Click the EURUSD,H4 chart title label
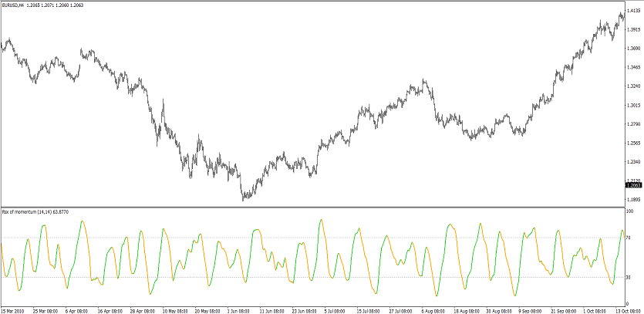Image resolution: width=644 pixels, height=314 pixels. coord(20,5)
